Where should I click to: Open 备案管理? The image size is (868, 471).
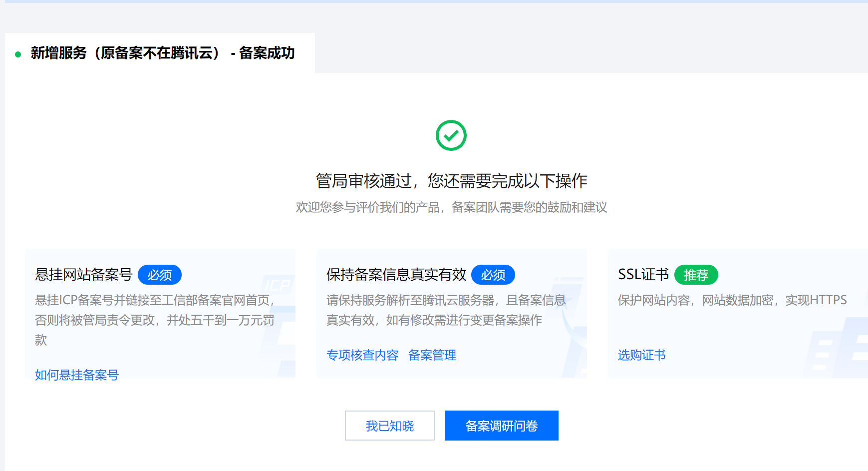click(432, 355)
